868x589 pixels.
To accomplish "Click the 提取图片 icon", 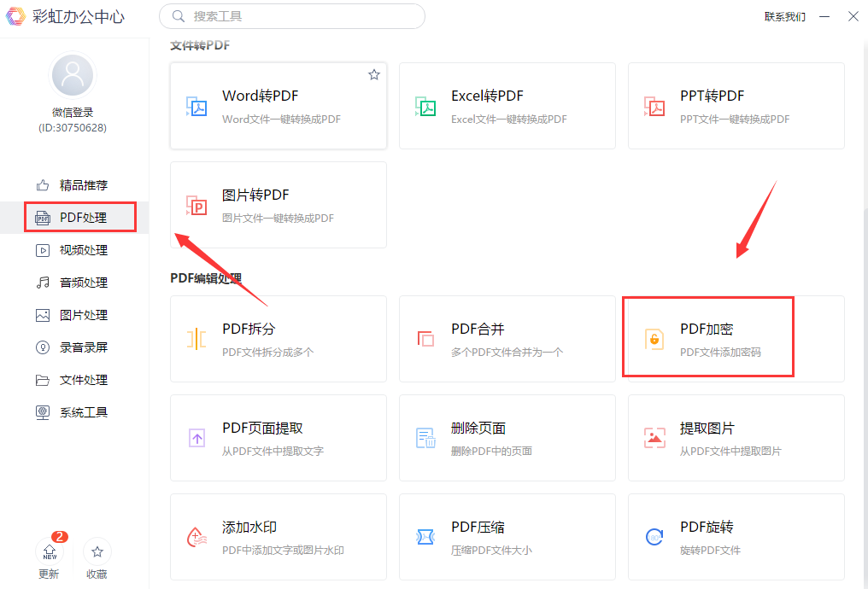I will (654, 438).
